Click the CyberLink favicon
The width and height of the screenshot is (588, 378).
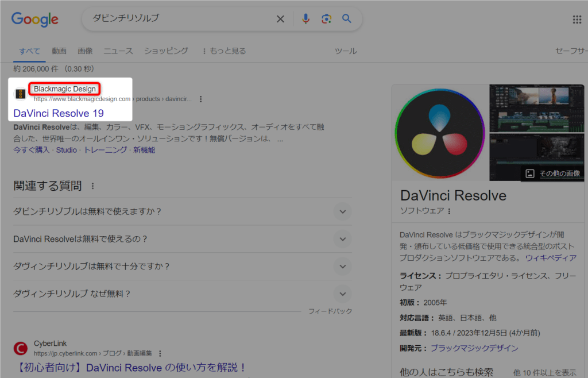point(21,348)
